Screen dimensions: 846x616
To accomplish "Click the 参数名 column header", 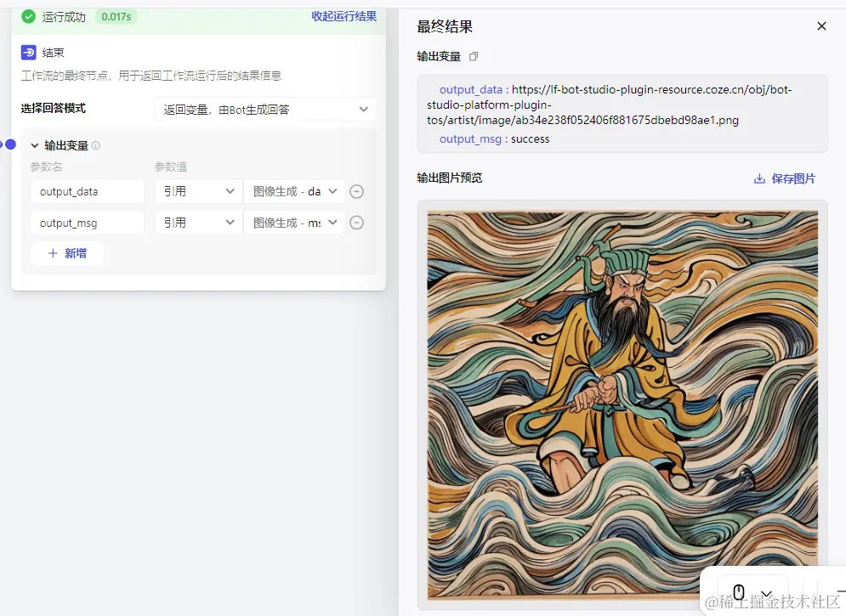I will pos(47,167).
